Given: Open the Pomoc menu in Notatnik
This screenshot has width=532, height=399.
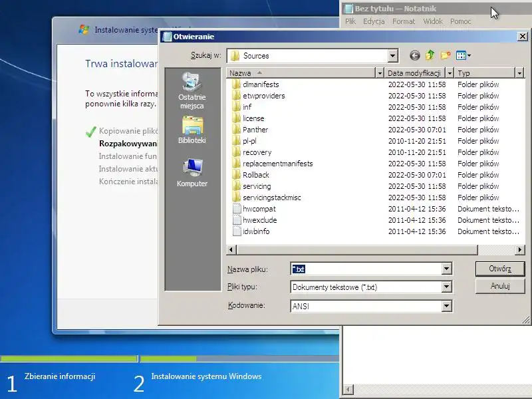Looking at the screenshot, I should coord(460,21).
